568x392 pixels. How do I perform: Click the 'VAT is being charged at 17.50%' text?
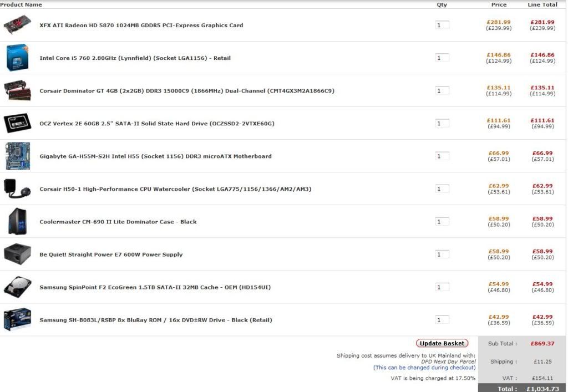(433, 378)
